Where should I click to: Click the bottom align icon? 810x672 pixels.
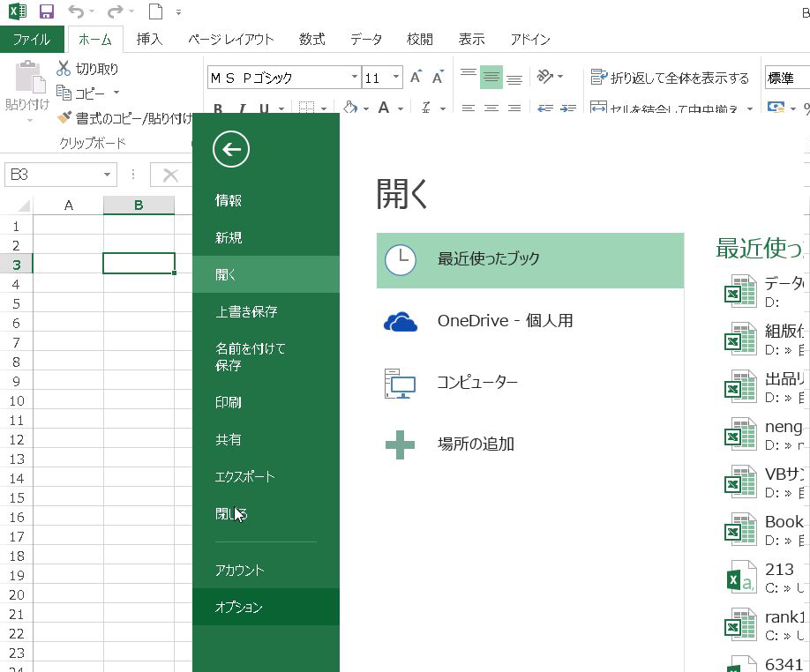tap(514, 78)
